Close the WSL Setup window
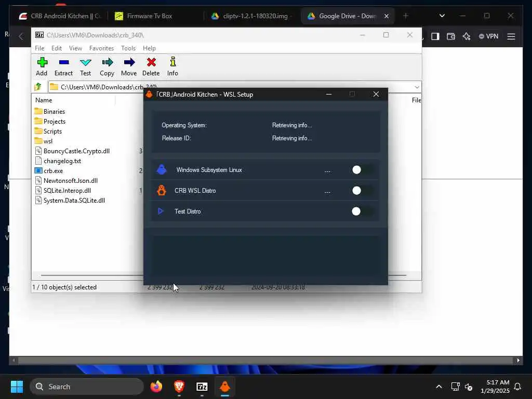Image resolution: width=532 pixels, height=399 pixels. (376, 95)
